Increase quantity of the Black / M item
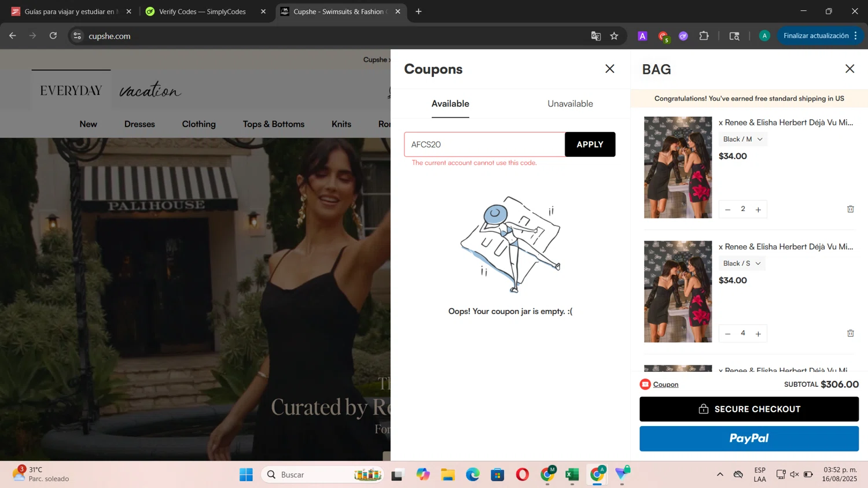The image size is (868, 488). point(758,209)
